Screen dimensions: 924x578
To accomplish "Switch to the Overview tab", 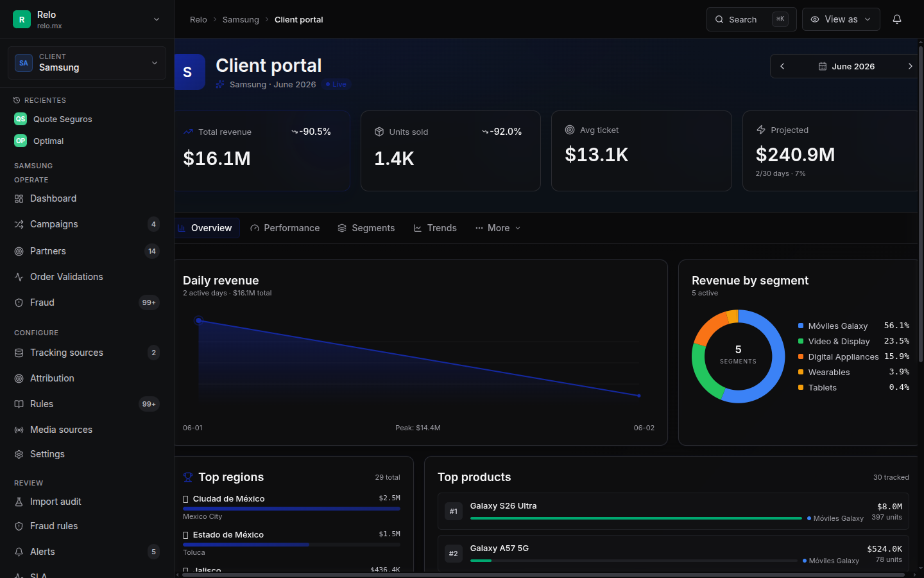I will [205, 228].
